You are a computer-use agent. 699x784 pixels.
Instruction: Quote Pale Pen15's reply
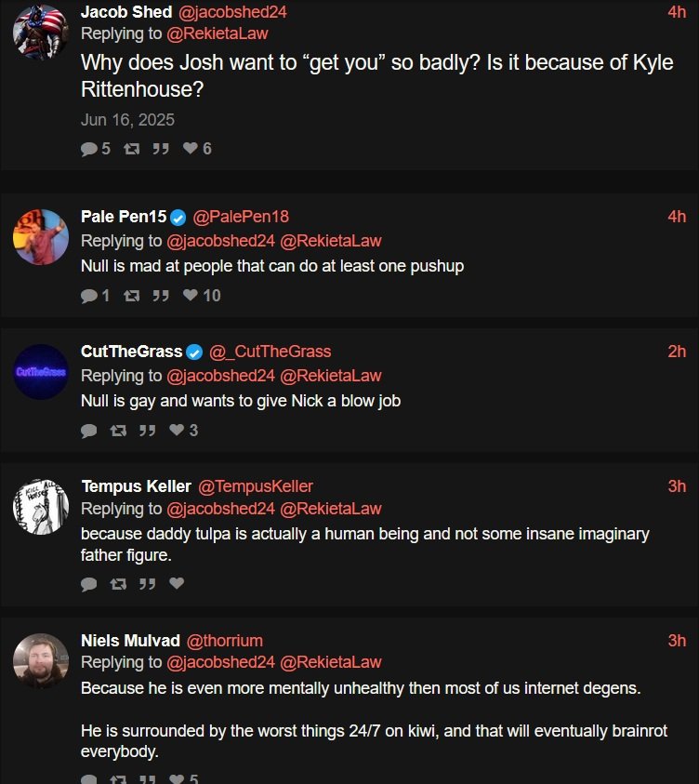coord(160,296)
